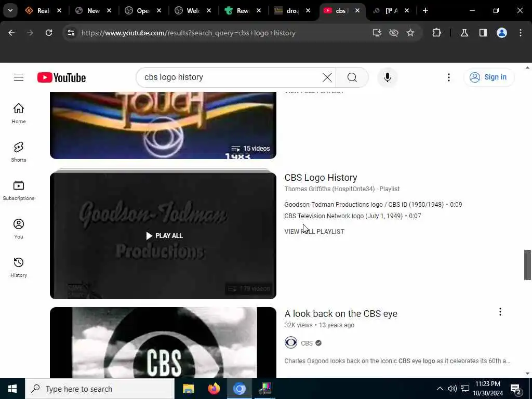Viewport: 532px width, 399px height.
Task: Open History in the sidebar
Action: tap(19, 267)
